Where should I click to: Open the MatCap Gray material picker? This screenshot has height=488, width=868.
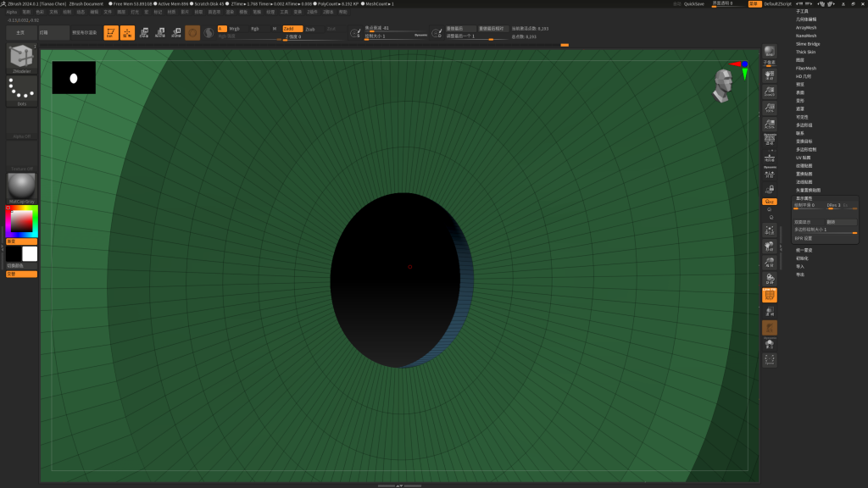[x=21, y=188]
